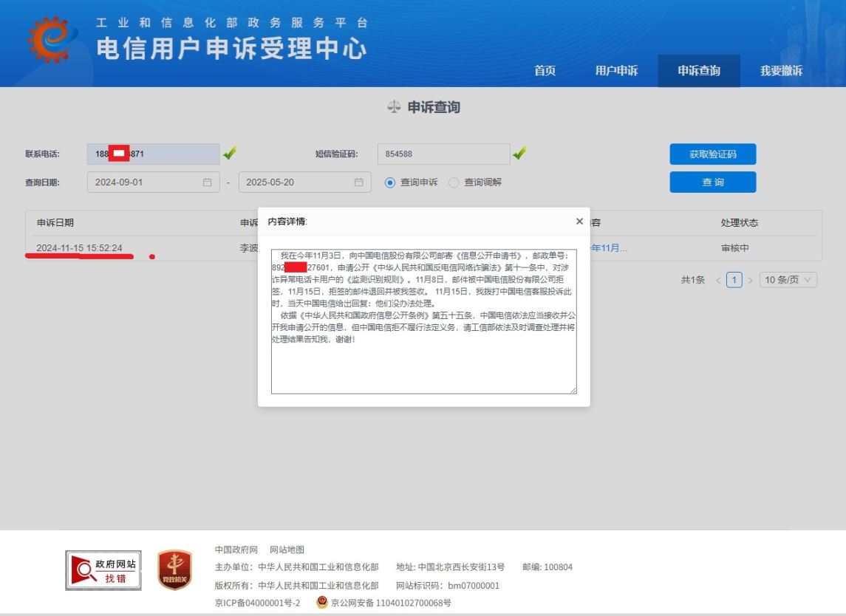Open the 10 条/页 page size dropdown
846x616 pixels.
[788, 280]
